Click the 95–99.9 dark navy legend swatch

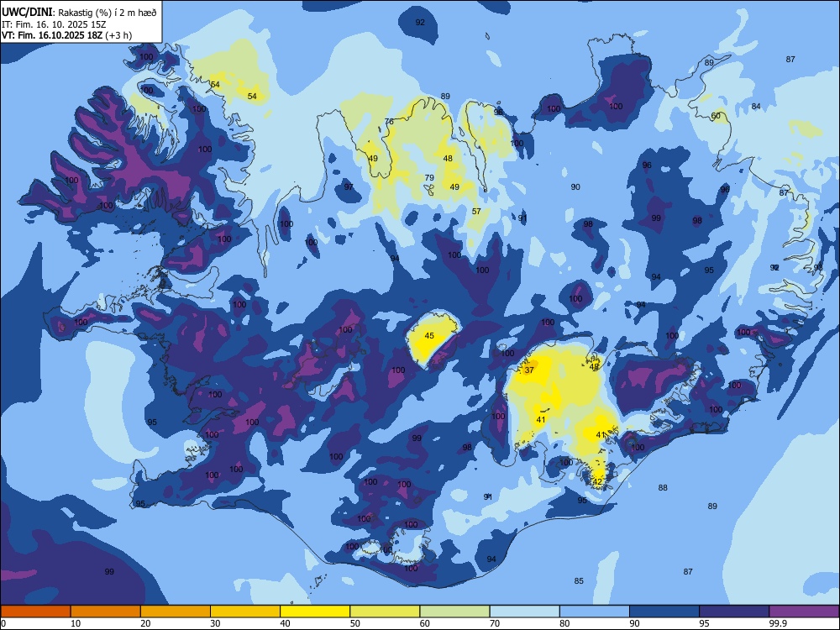(734, 612)
